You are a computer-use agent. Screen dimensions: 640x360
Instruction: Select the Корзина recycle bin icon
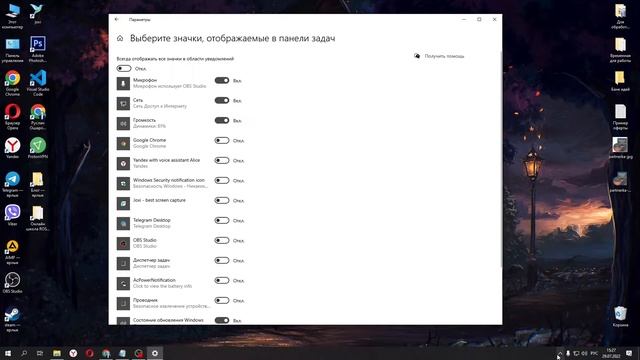pos(620,316)
